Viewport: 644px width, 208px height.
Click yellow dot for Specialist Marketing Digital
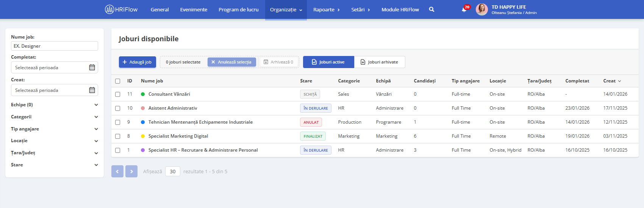click(x=143, y=136)
